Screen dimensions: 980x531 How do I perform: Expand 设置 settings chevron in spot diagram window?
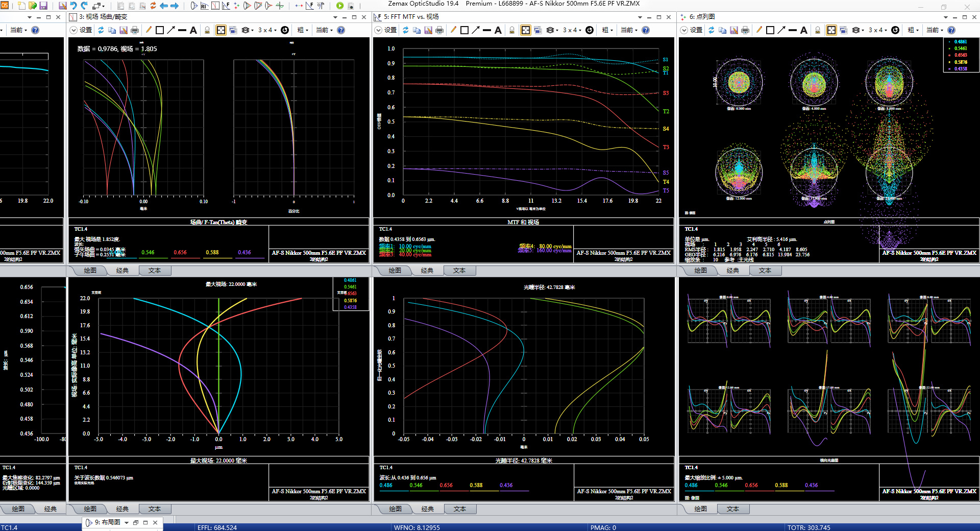[x=684, y=30]
